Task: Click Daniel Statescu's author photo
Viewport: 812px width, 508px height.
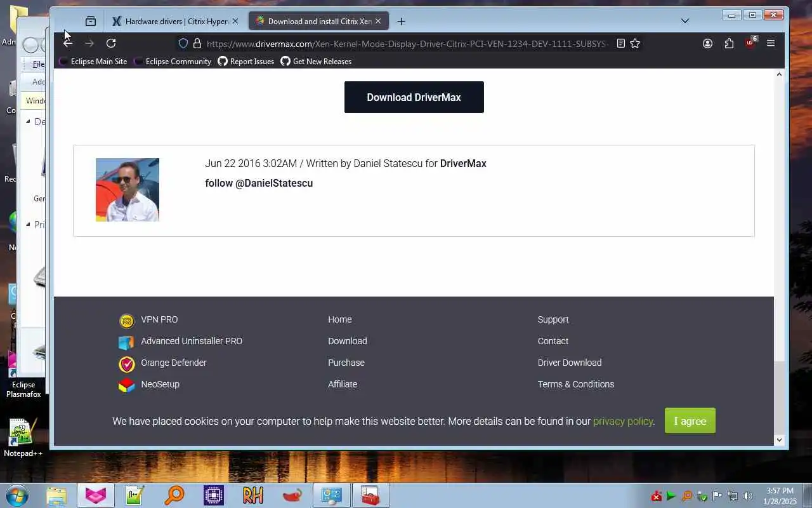Action: pos(128,190)
